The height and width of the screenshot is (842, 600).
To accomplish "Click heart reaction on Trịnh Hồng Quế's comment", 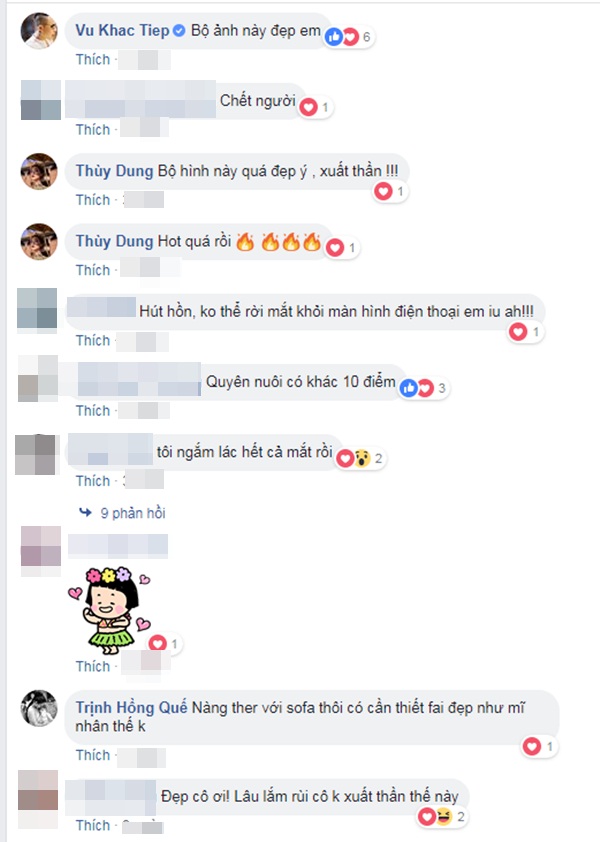I will pyautogui.click(x=540, y=746).
